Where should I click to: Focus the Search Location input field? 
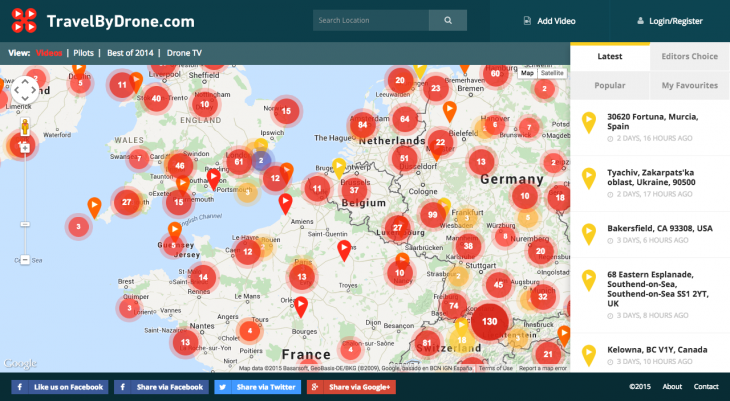pyautogui.click(x=370, y=20)
